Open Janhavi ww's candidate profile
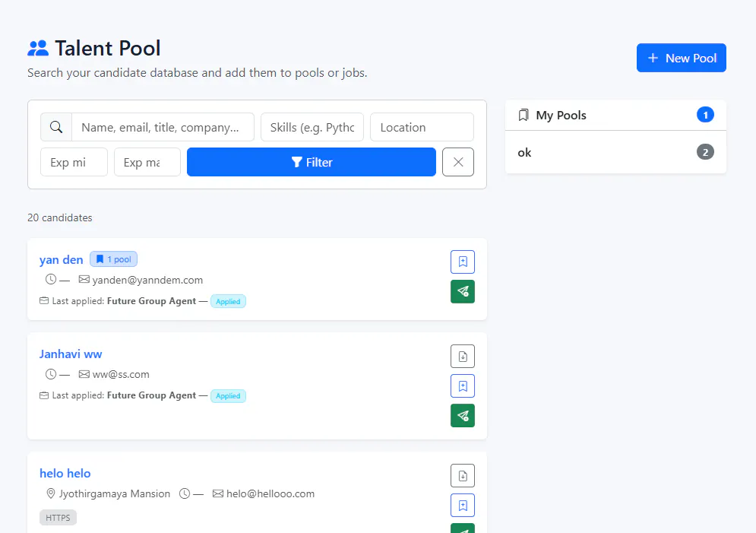This screenshot has height=533, width=756. click(71, 354)
